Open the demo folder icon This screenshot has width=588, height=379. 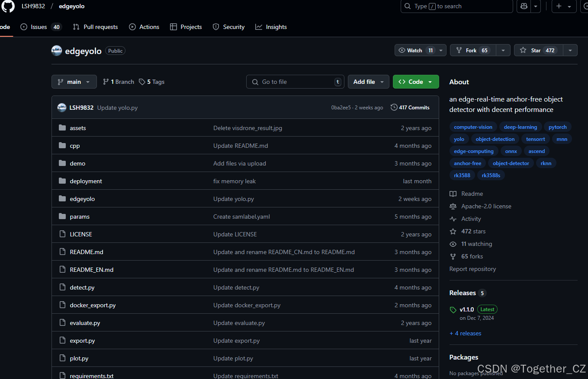(62, 163)
